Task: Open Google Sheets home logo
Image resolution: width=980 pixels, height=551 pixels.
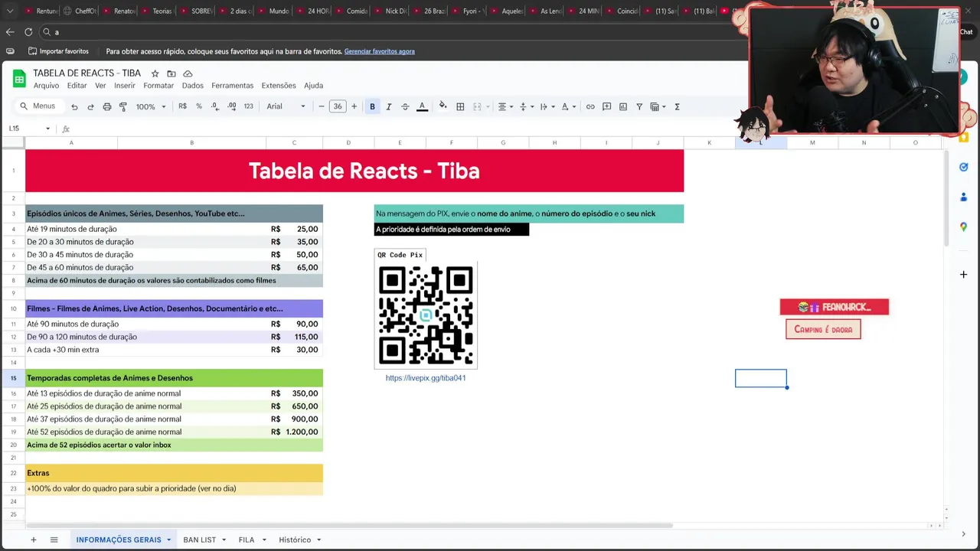Action: 18,79
